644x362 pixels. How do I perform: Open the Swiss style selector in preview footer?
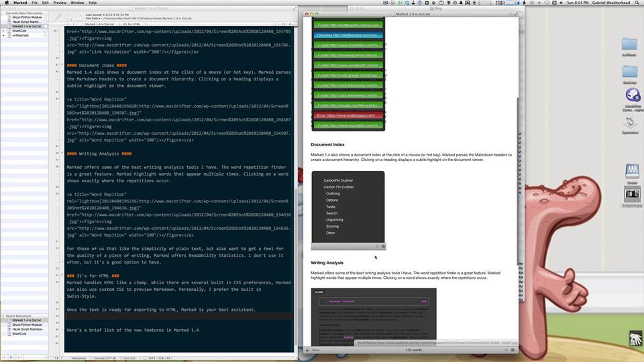tap(316, 350)
